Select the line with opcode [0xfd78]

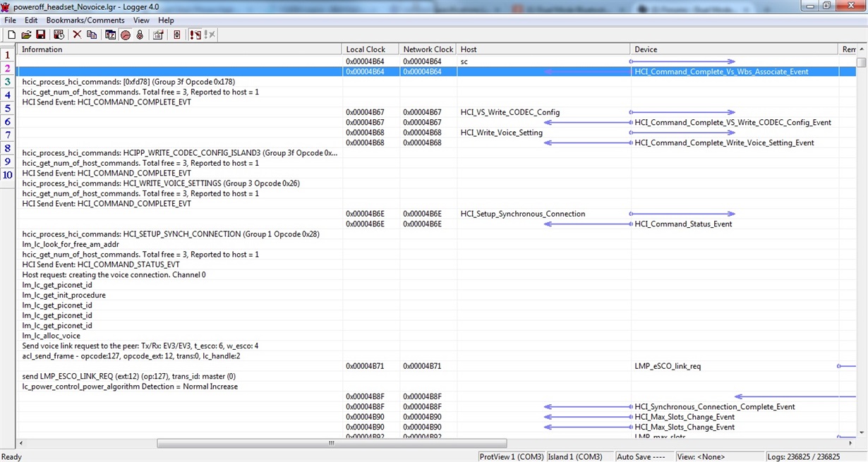128,82
